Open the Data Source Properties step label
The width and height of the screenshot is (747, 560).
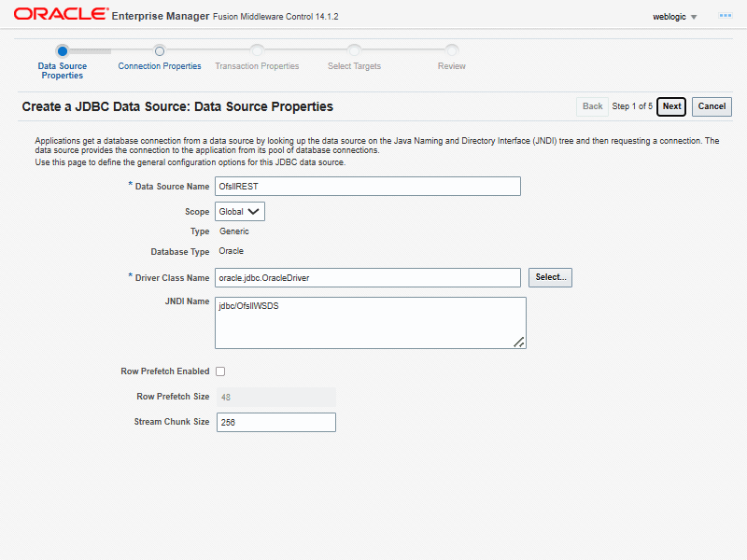(63, 71)
